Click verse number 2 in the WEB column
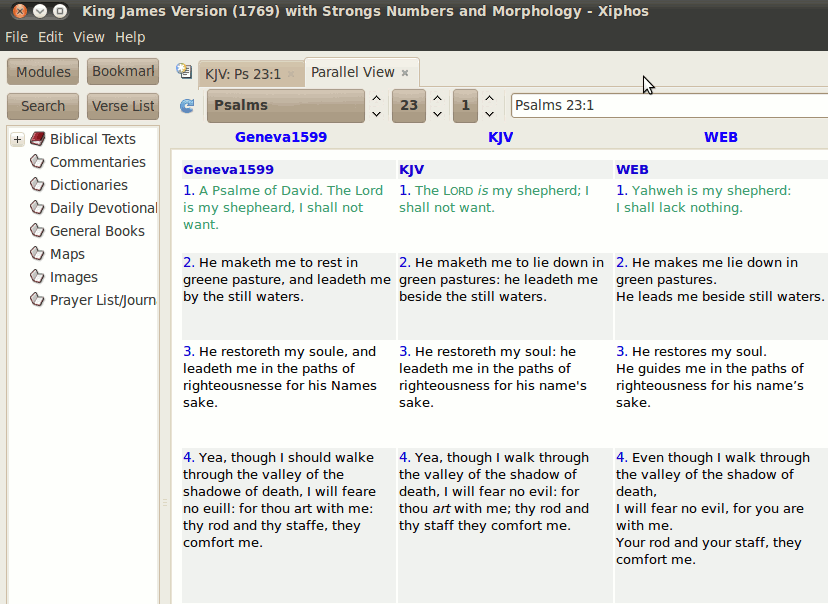Screen dimensions: 828x604 (622, 262)
